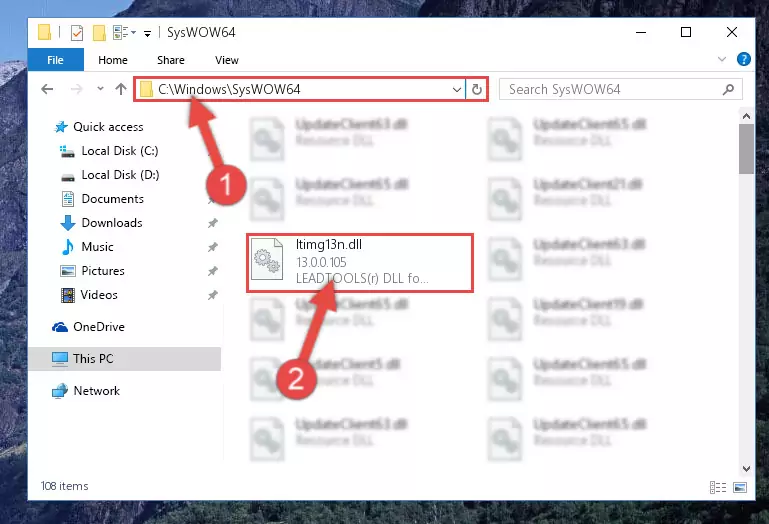This screenshot has height=524, width=769.
Task: Click the 108 items status text
Action: 64,486
